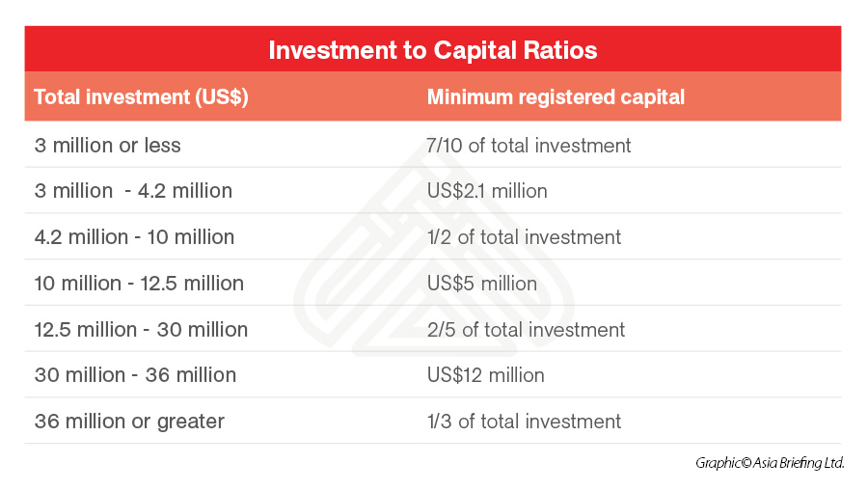Select the 'Total investment (US$)' column header

click(141, 97)
